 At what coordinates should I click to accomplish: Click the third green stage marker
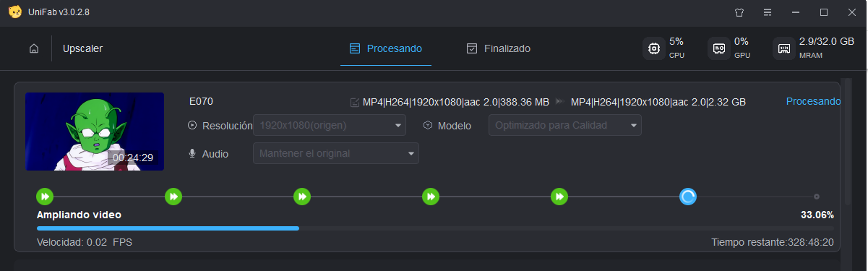click(302, 196)
